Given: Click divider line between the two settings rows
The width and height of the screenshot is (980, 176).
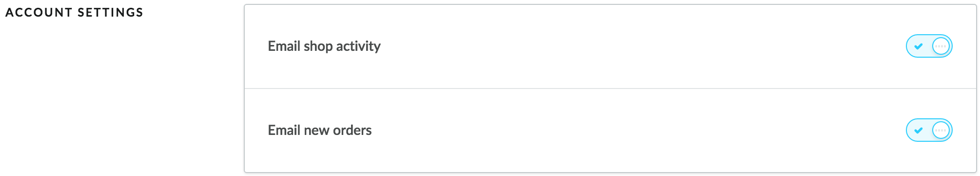Looking at the screenshot, I should [x=610, y=88].
